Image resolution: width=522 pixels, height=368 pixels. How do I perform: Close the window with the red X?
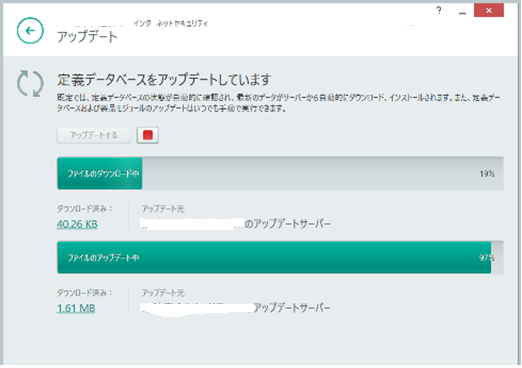click(x=489, y=10)
